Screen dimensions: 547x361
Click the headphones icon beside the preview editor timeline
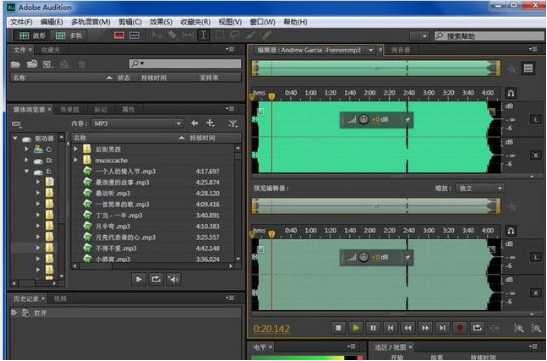tap(511, 231)
